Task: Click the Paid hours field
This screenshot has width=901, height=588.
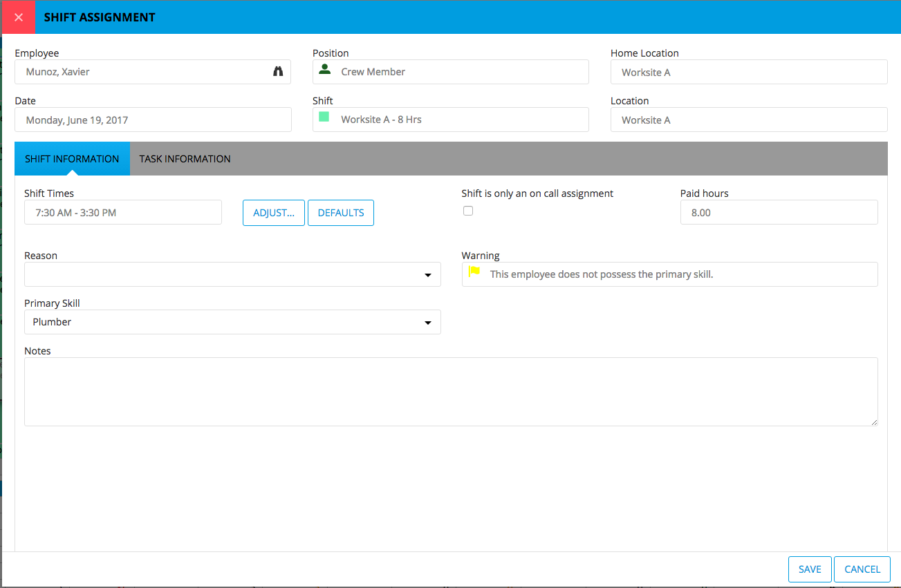Action: click(779, 213)
